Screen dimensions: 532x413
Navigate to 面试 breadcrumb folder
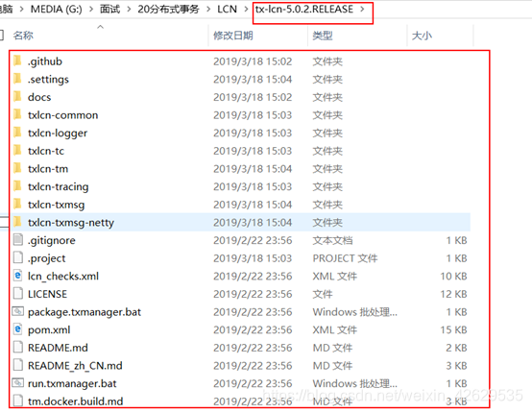(109, 10)
